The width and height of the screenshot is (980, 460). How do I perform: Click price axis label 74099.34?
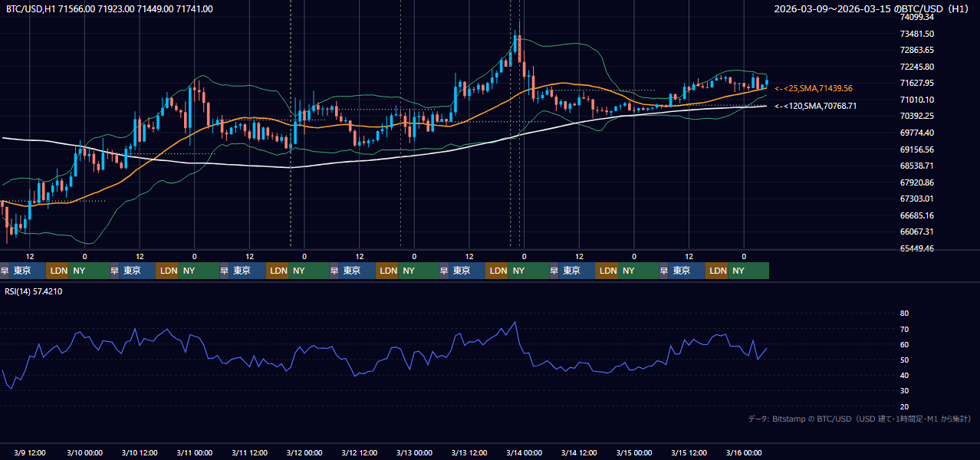pos(917,17)
